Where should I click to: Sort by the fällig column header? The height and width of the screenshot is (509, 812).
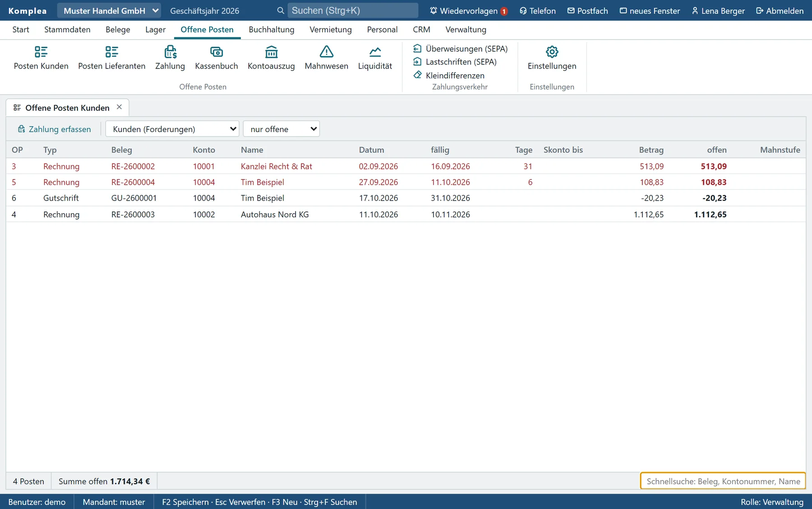440,150
